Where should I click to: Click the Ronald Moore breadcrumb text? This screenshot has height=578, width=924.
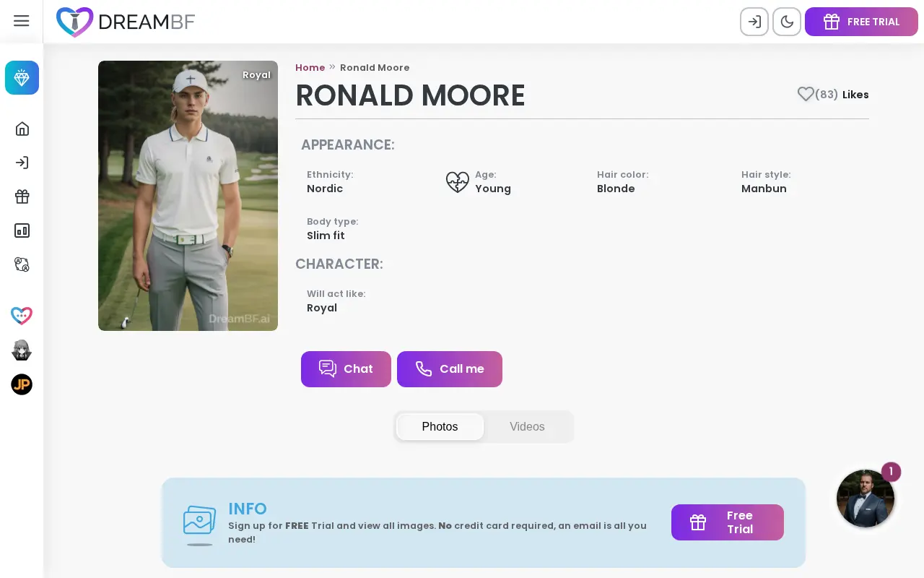click(x=375, y=68)
